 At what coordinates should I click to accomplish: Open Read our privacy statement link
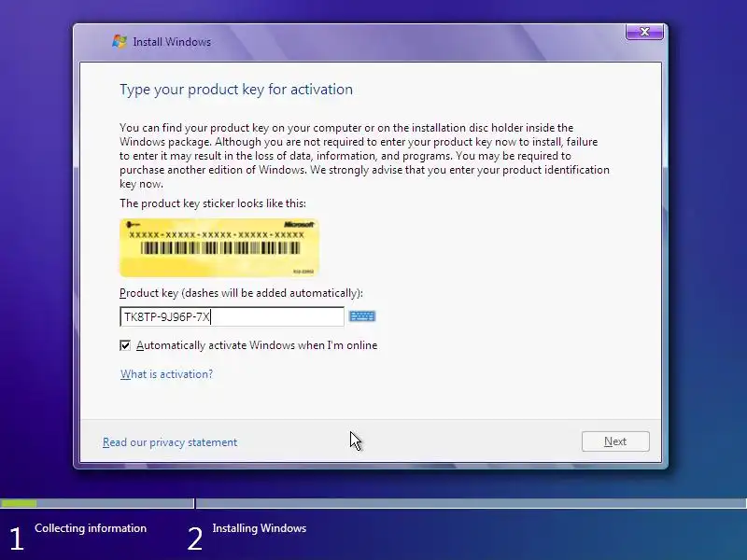170,442
